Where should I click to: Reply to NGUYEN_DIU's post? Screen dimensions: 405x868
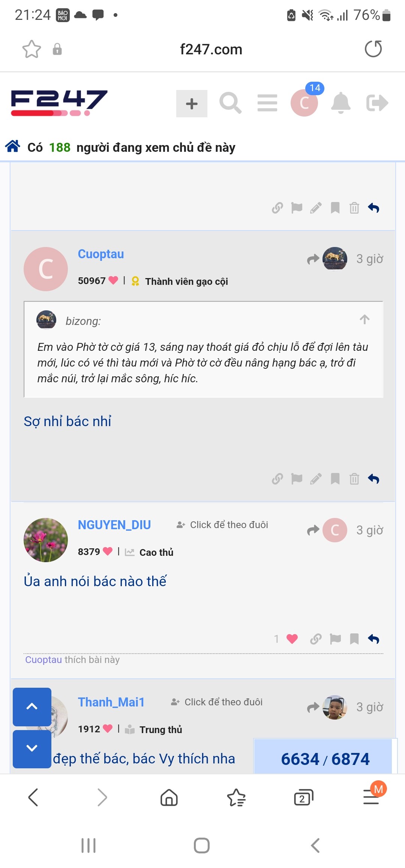(x=373, y=639)
